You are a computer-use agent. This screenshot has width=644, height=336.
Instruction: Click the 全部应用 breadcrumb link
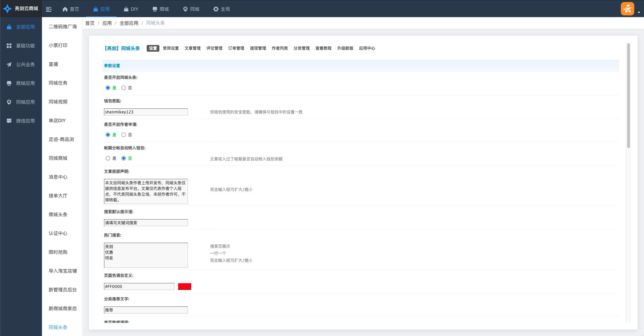point(129,23)
